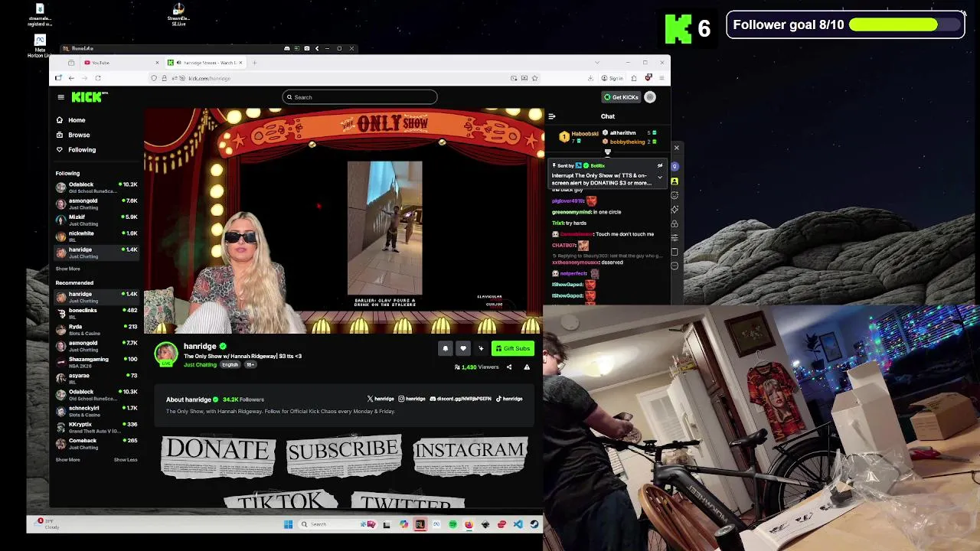Share the stream via share icon
Viewport: 980px width, 551px height.
point(508,367)
